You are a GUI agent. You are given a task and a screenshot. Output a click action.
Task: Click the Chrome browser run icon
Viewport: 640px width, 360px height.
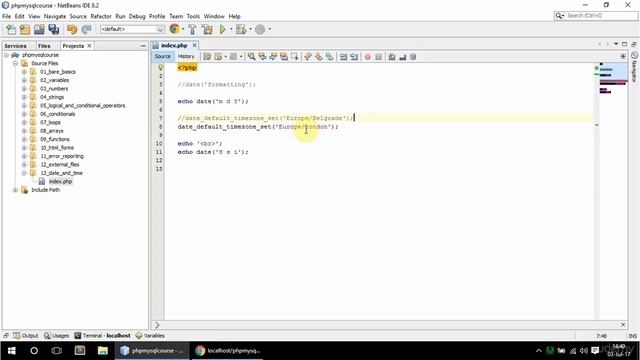174,29
